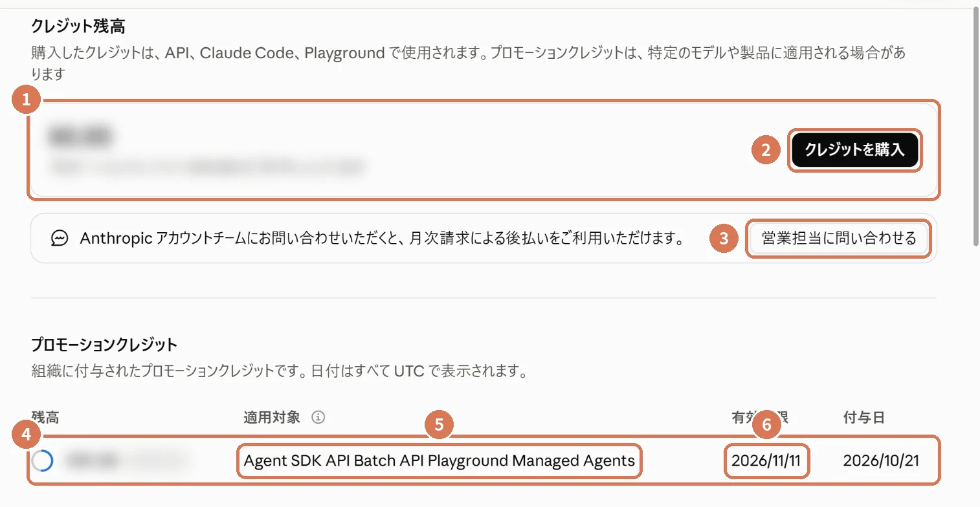Click the grant date 2026/10/21
Screen dimensions: 980x507
click(x=881, y=461)
